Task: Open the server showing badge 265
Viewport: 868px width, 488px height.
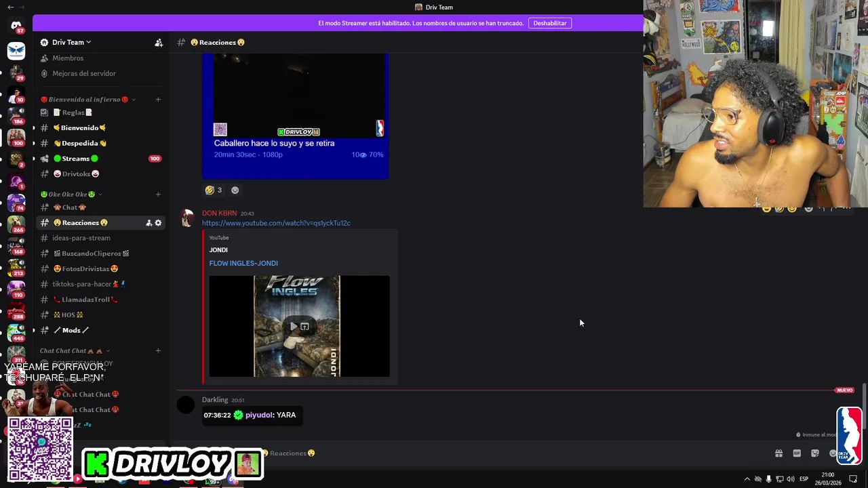Action: point(16,224)
